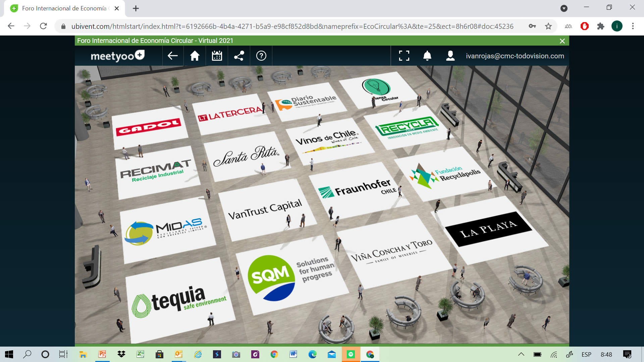Open the Fraunhofer Chile booth
Viewport: 644px width, 362px height.
click(358, 190)
